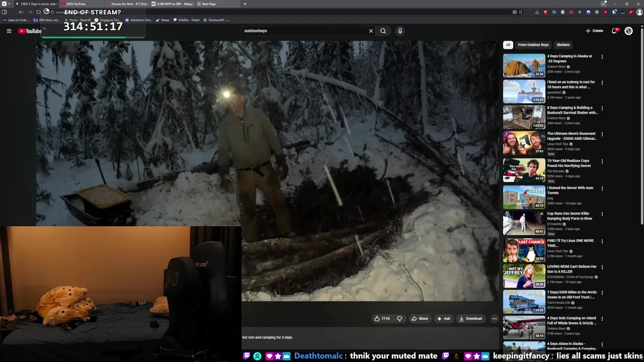Select the Shelters filter chip

coord(563,45)
